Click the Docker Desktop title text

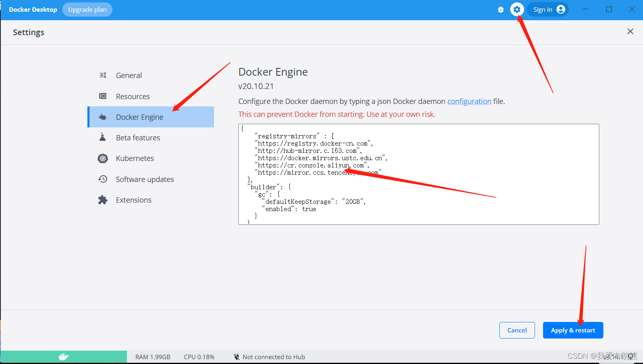click(33, 9)
